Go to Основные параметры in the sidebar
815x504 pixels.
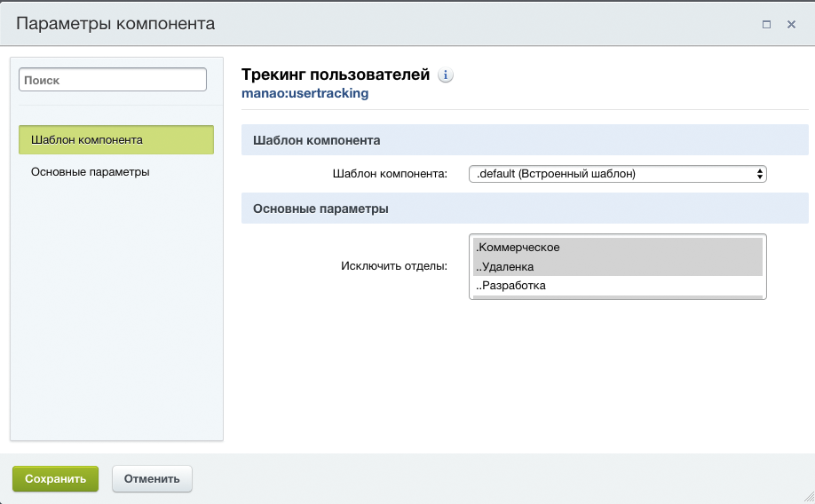tap(90, 172)
